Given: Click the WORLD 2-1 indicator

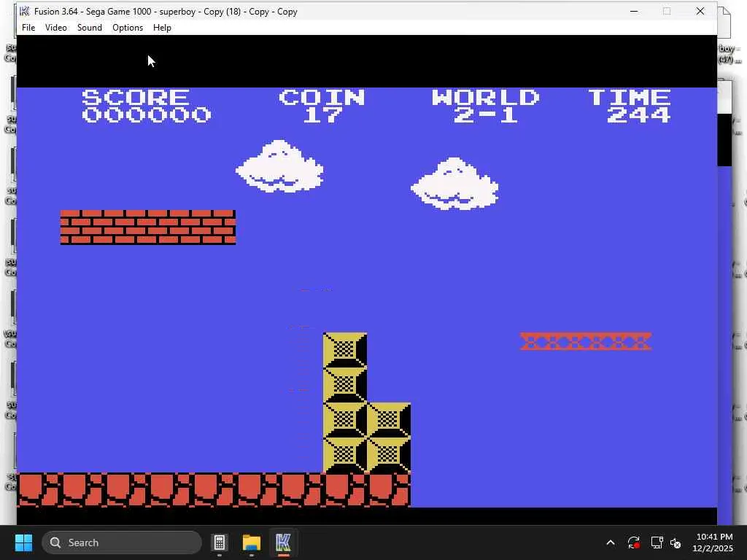Looking at the screenshot, I should coord(485,106).
